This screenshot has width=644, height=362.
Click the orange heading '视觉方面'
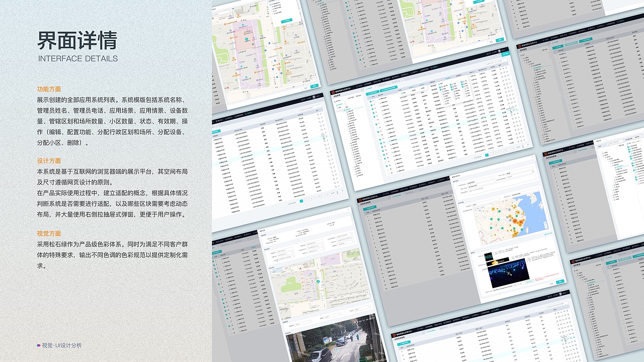click(49, 233)
